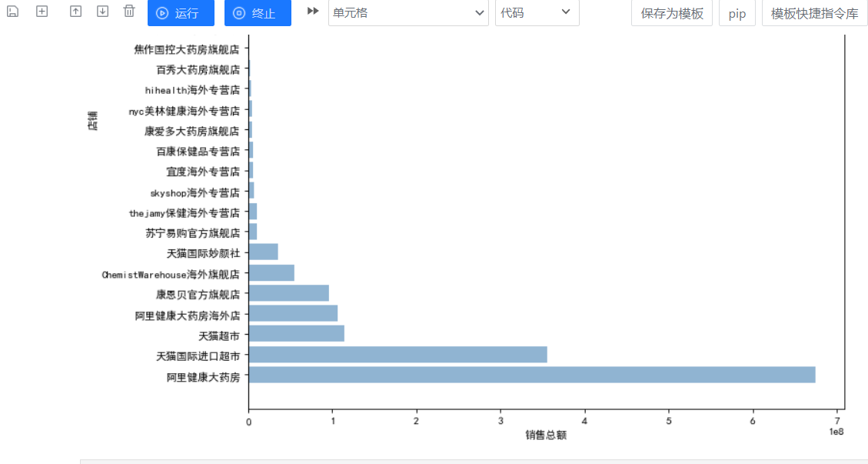Image resolution: width=868 pixels, height=464 pixels.
Task: Click the 阿里健康大药房海外店 bar
Action: (294, 313)
